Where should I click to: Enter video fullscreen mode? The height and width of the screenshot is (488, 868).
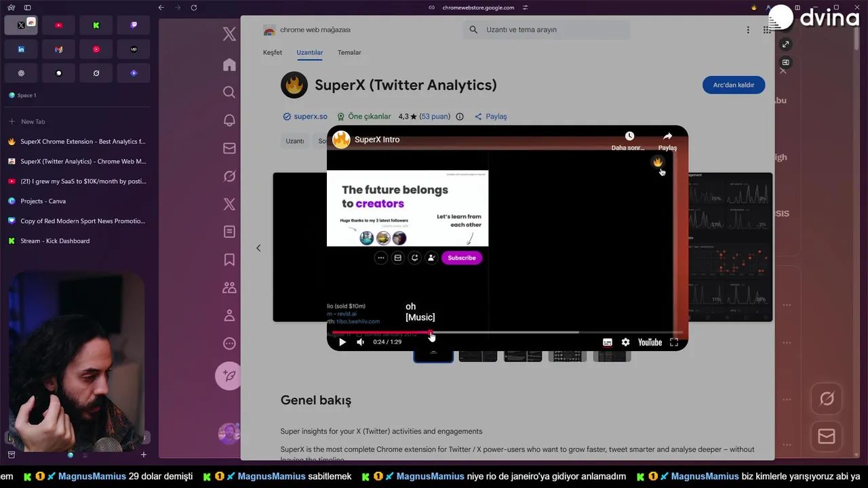pyautogui.click(x=674, y=342)
